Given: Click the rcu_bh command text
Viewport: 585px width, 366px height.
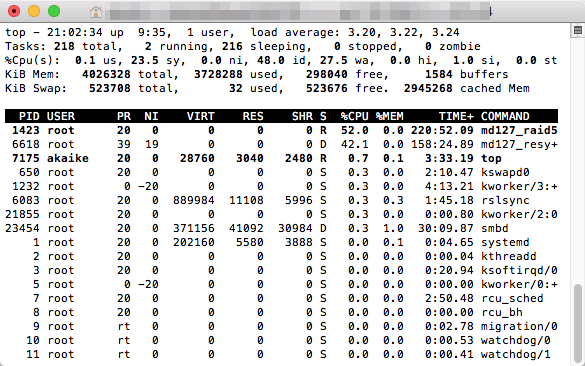Looking at the screenshot, I should click(501, 312).
